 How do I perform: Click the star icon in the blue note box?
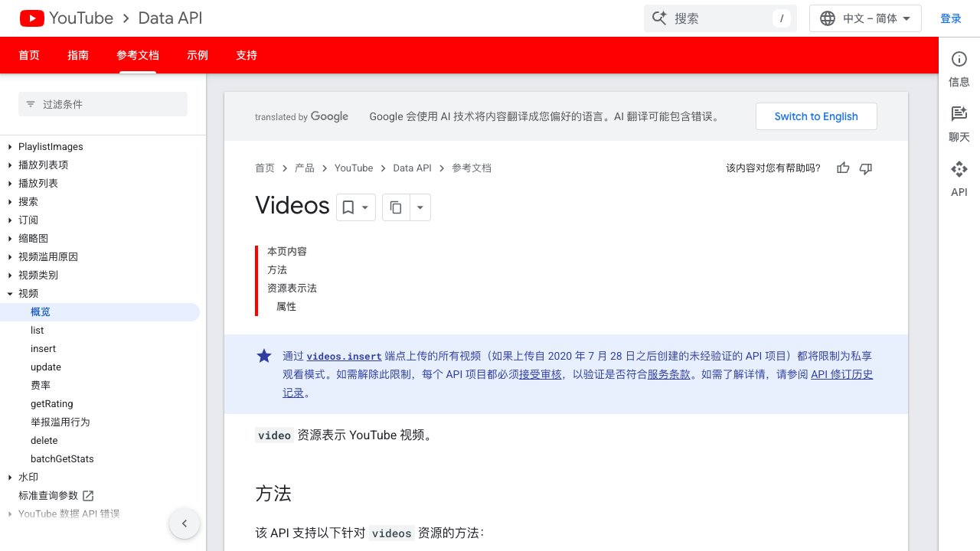click(264, 356)
